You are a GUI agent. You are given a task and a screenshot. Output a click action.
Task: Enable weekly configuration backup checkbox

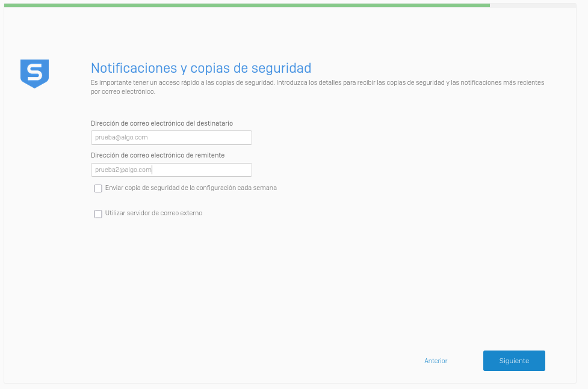click(x=98, y=188)
